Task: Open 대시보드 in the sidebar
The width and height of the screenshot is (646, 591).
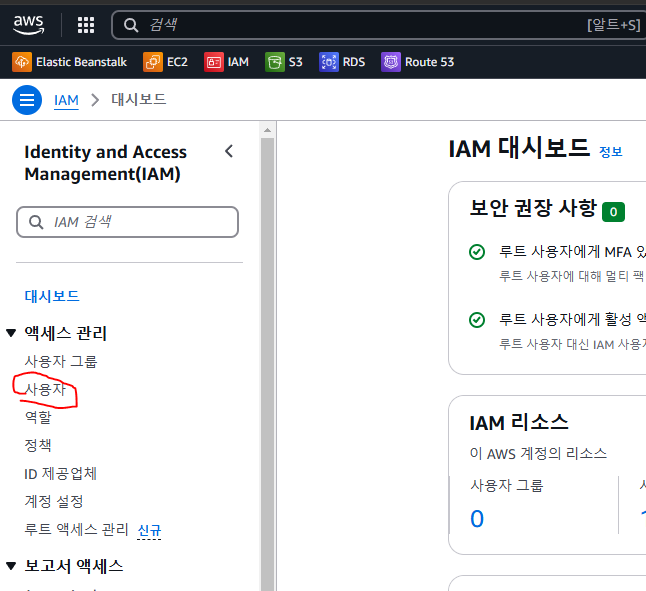Action: pyautogui.click(x=52, y=296)
